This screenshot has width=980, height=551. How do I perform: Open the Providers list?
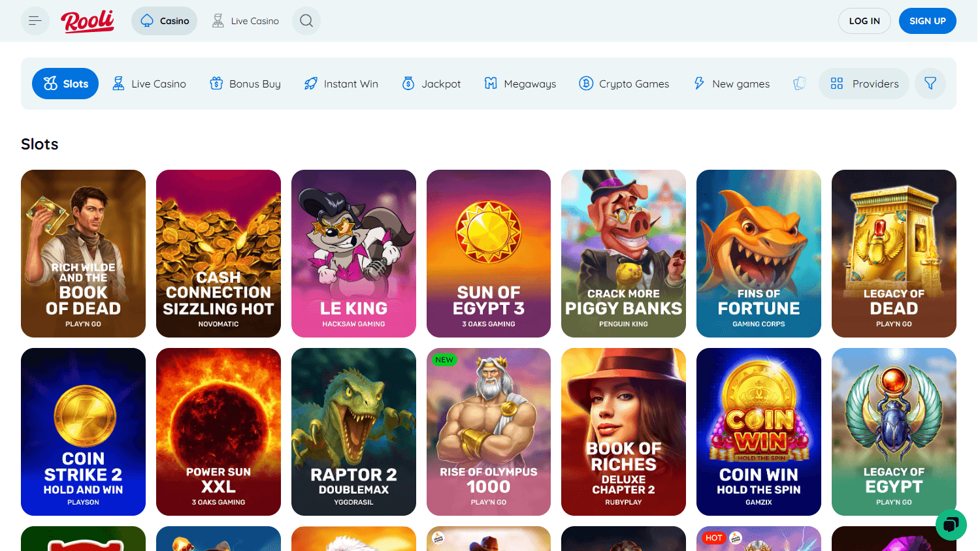[x=864, y=84]
